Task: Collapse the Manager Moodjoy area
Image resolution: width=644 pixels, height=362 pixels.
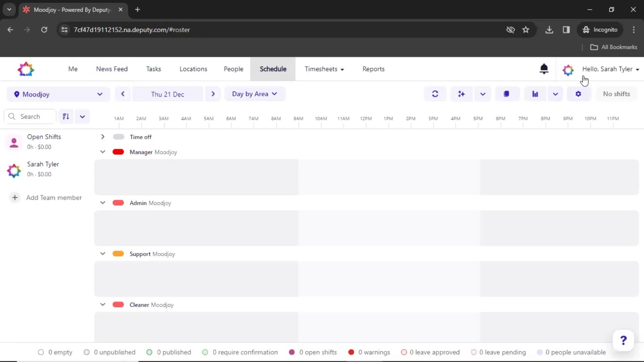Action: click(103, 152)
